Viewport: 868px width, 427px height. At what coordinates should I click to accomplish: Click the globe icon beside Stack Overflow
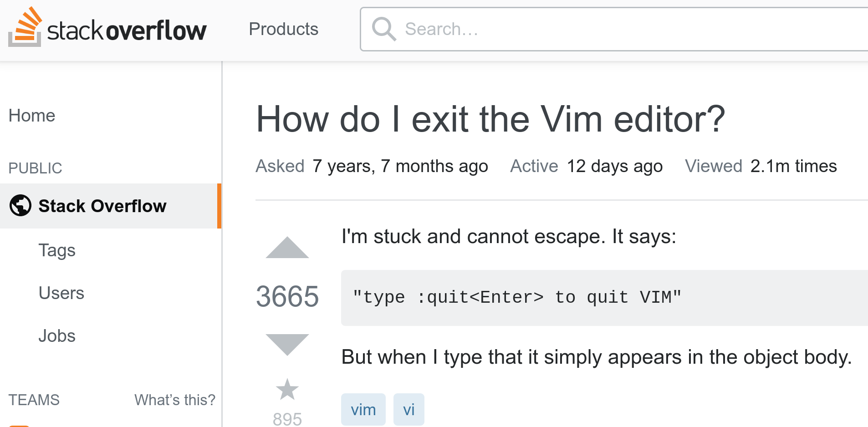tap(20, 206)
